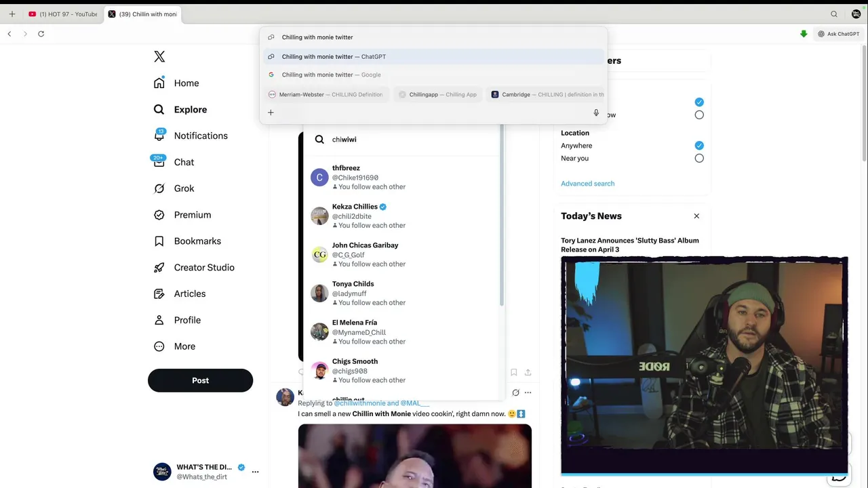Select Anywhere location radio button

[x=699, y=146]
